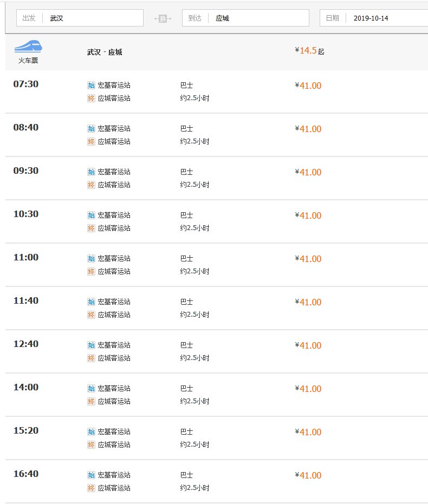Viewport: 428px width, 504px height.
Task: Select the 07:30 departure time
Action: coord(25,84)
